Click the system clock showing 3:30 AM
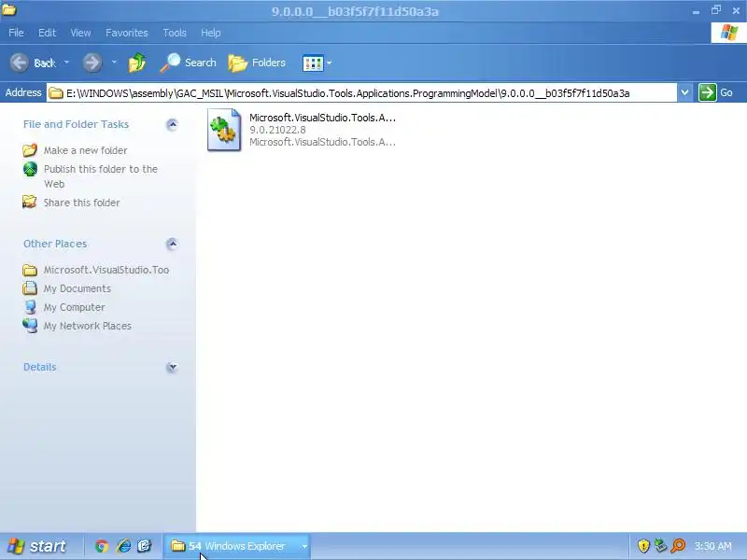Screen dimensions: 747x560 [x=713, y=546]
